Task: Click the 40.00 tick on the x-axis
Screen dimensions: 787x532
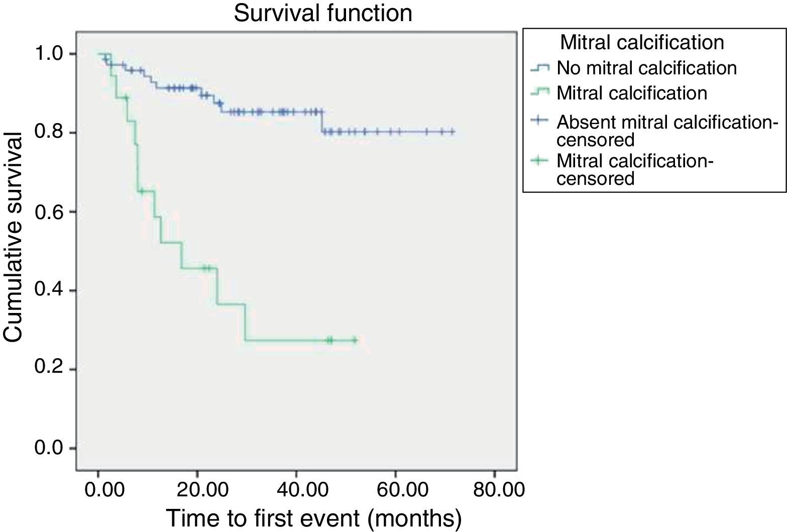Action: [x=296, y=489]
